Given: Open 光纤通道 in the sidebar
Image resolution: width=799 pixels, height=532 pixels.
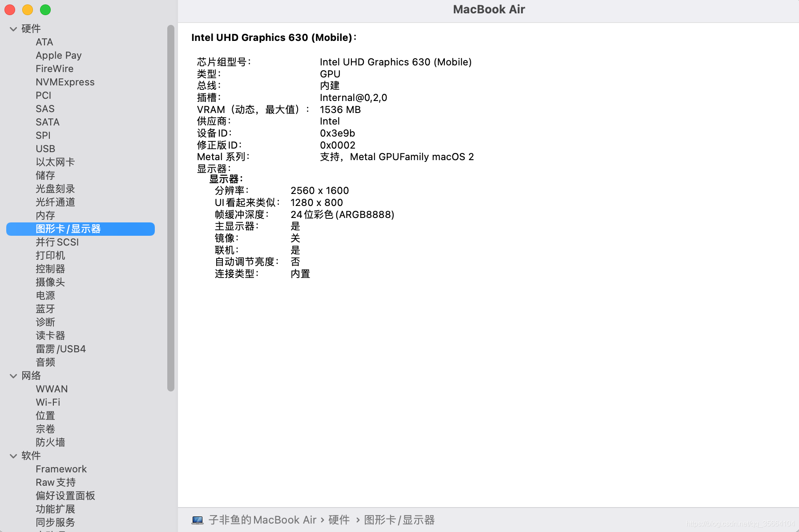Looking at the screenshot, I should 55,202.
